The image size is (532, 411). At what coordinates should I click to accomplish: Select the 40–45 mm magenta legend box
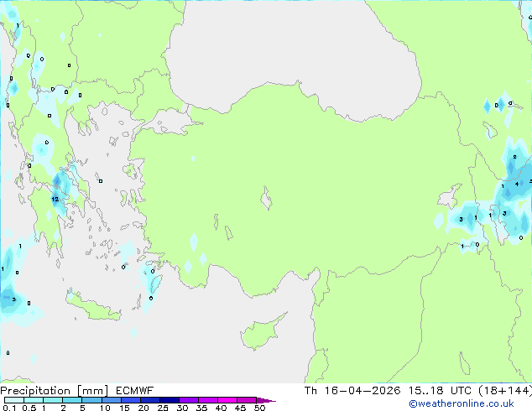[227, 400]
